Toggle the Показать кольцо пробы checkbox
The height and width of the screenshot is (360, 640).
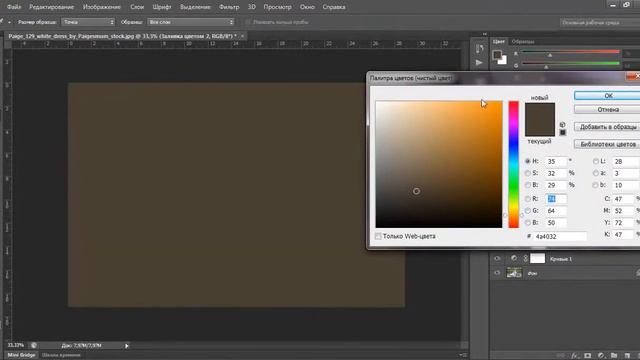248,22
